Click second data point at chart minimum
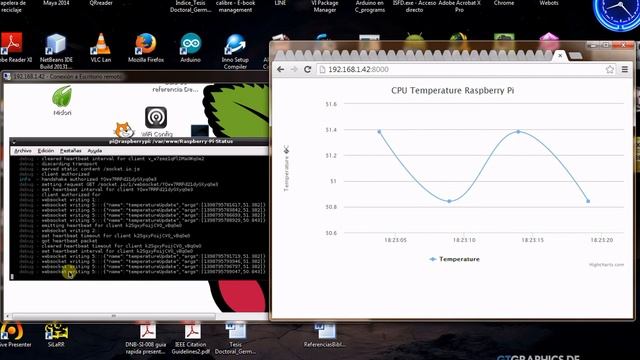 449,201
